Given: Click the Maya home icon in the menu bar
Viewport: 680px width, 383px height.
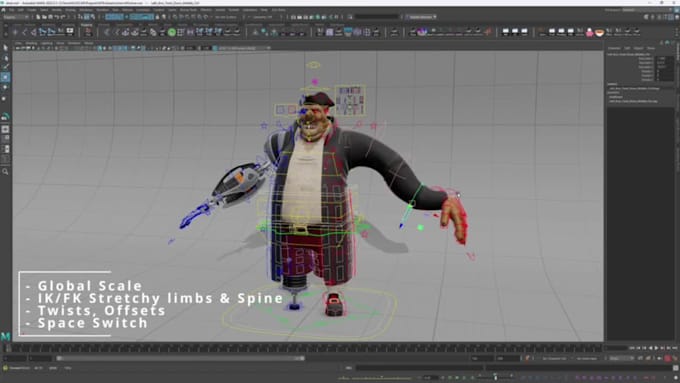Looking at the screenshot, I should pos(3,10).
